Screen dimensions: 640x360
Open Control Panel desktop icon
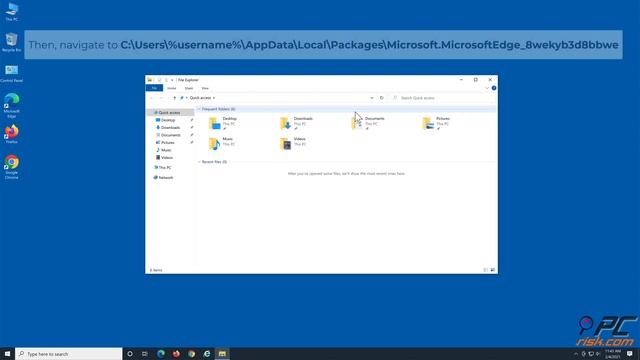11,73
